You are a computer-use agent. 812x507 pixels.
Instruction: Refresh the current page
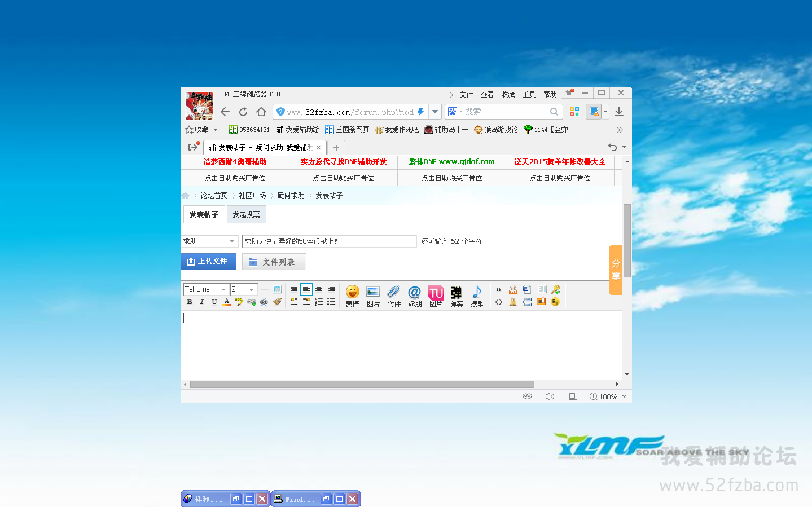pos(243,112)
